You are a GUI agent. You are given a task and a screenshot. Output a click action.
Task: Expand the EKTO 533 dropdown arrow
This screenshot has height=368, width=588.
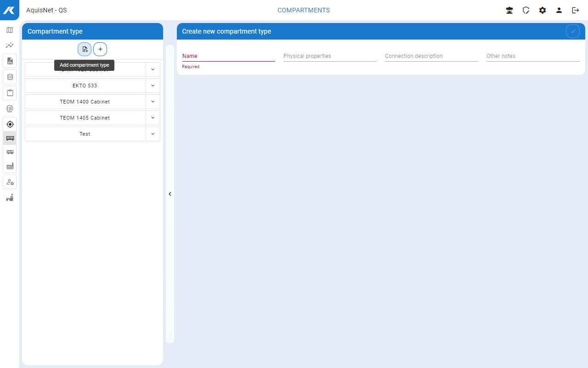[x=153, y=86]
